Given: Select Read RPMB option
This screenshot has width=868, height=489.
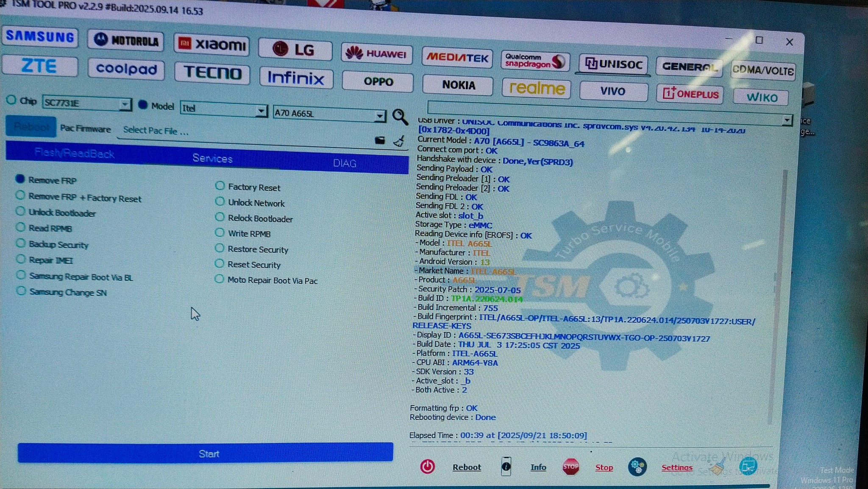Looking at the screenshot, I should (x=21, y=227).
